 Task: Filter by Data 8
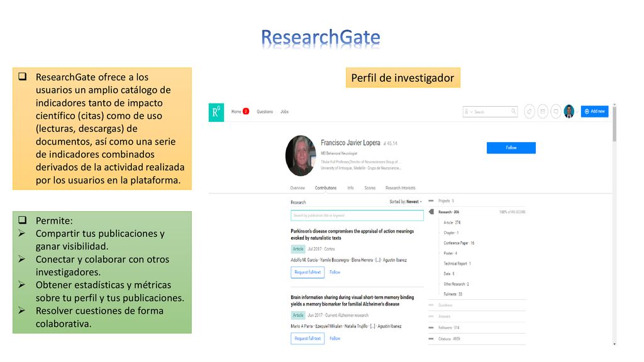click(x=449, y=274)
